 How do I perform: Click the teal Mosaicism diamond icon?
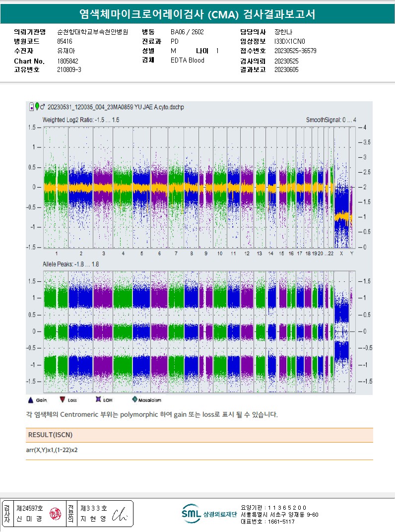[134, 399]
